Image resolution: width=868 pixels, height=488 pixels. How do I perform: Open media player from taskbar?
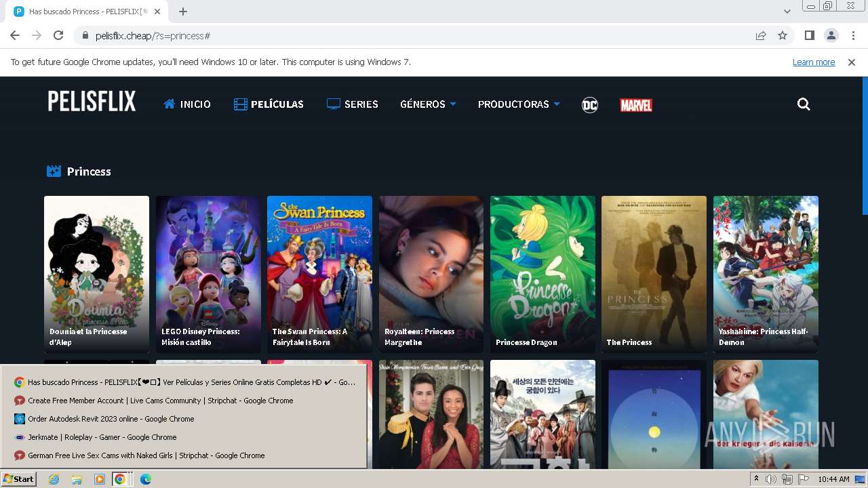(100, 479)
